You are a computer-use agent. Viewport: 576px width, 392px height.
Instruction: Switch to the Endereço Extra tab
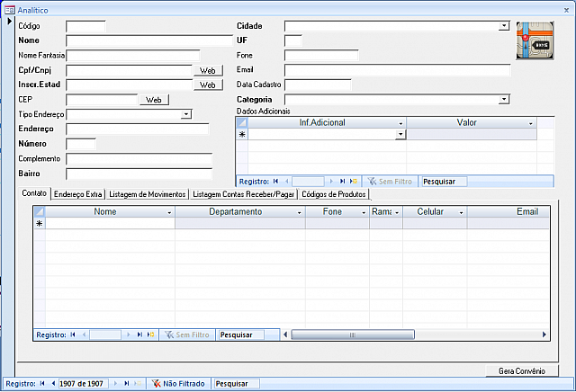point(78,194)
